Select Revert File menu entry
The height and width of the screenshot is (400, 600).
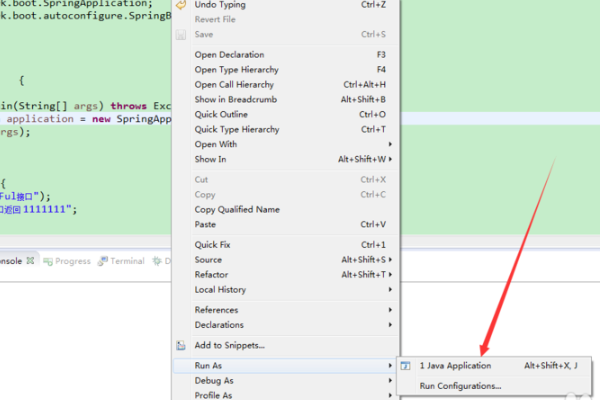(x=286, y=20)
